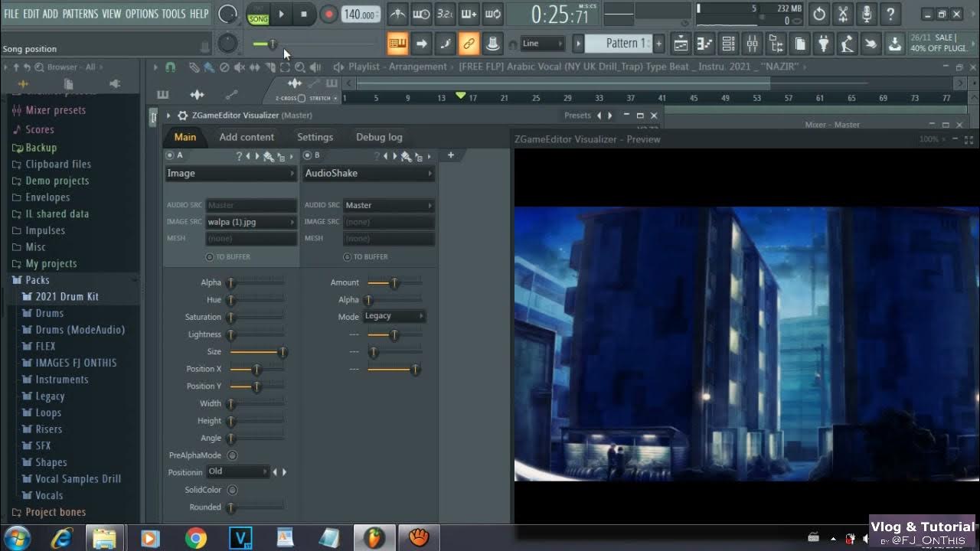The height and width of the screenshot is (551, 980).
Task: Open FL Studio from the taskbar
Action: point(374,538)
